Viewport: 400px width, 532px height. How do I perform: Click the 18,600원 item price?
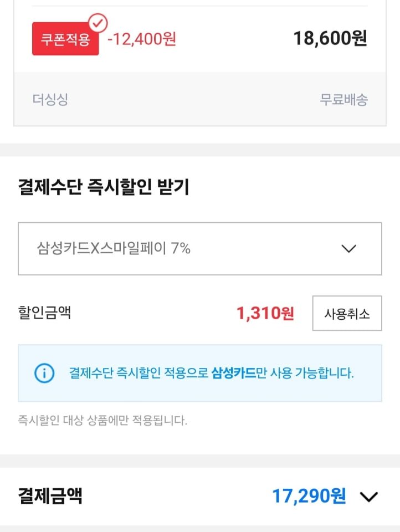(330, 38)
